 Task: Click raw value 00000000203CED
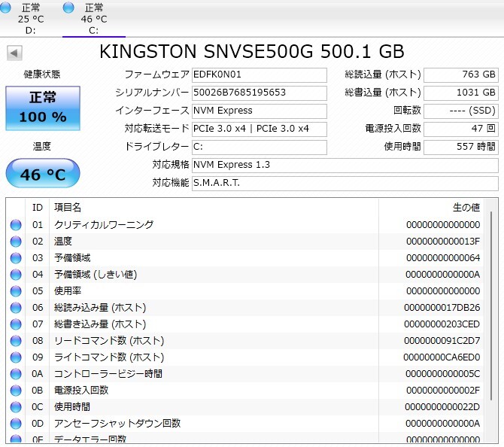pos(442,324)
